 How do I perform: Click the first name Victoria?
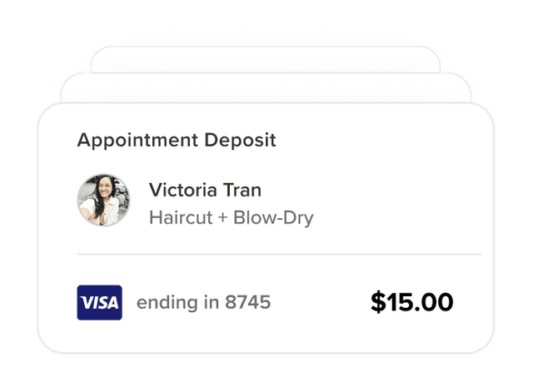point(183,190)
